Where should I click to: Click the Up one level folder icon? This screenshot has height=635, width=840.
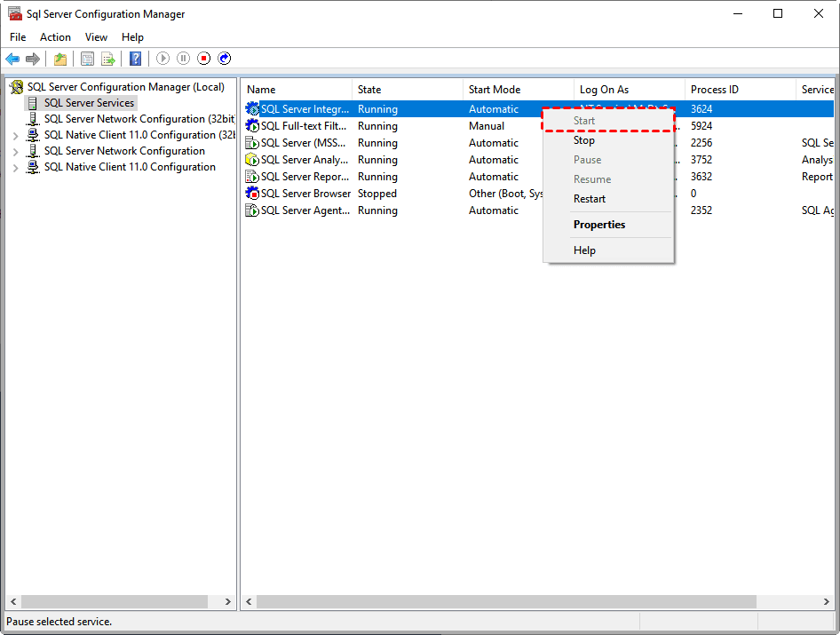59,59
